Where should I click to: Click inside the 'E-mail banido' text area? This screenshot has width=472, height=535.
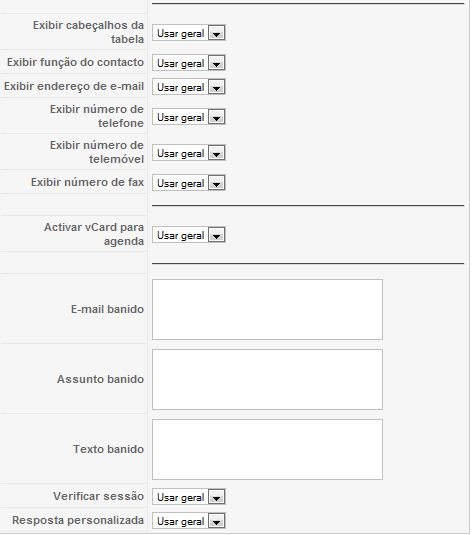(x=267, y=309)
